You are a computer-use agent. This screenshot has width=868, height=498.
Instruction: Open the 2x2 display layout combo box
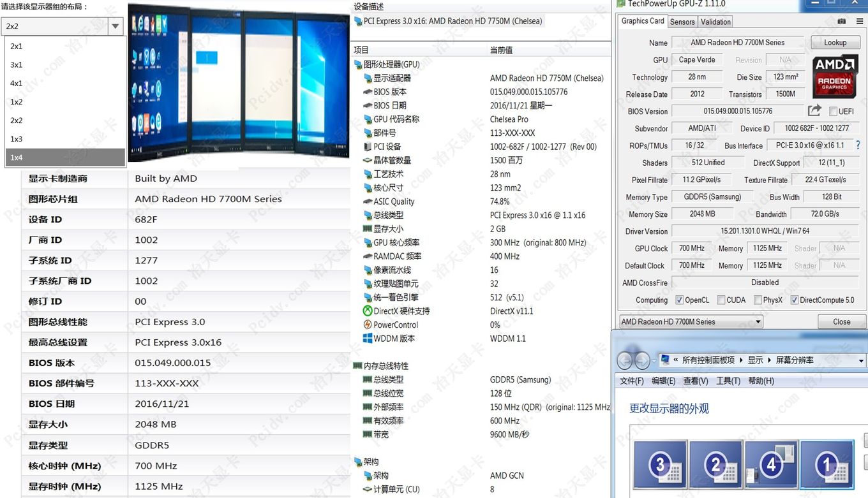coord(62,26)
